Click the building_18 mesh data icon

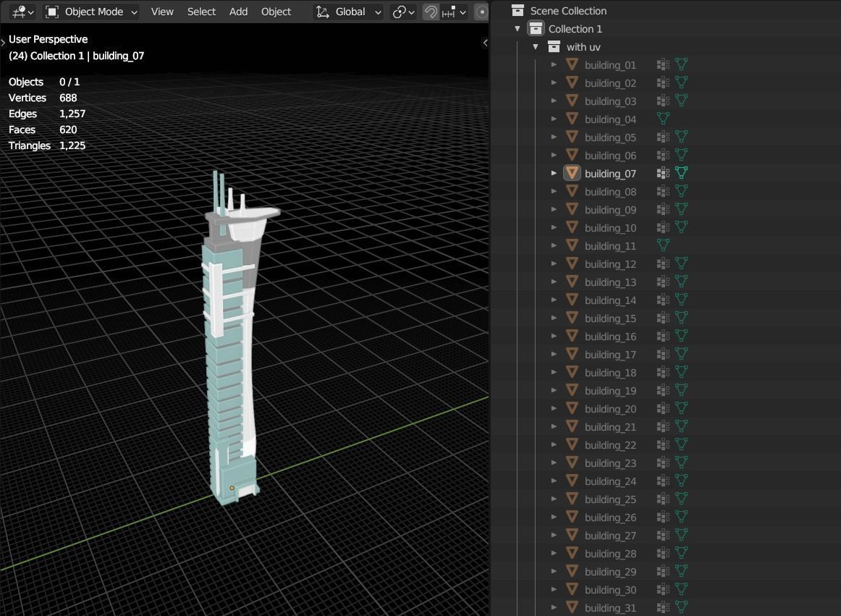(x=681, y=372)
